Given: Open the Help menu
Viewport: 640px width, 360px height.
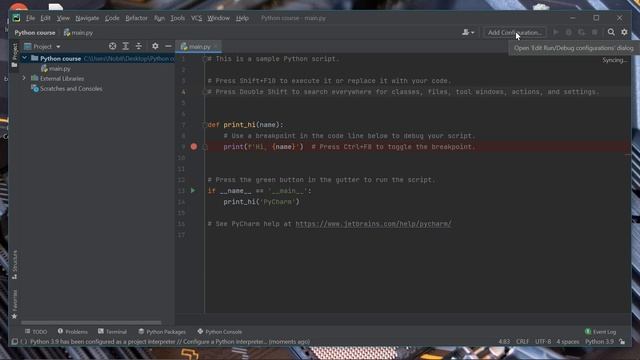Looking at the screenshot, I should pos(242,18).
